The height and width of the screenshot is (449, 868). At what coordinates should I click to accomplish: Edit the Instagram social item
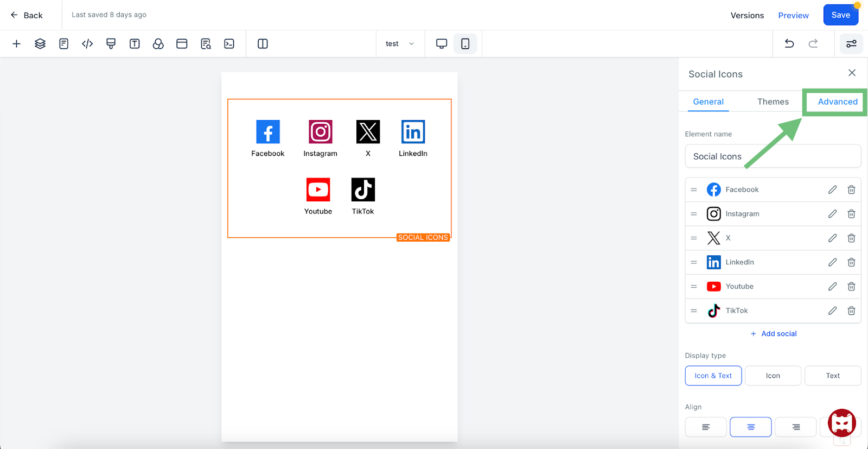pos(832,214)
